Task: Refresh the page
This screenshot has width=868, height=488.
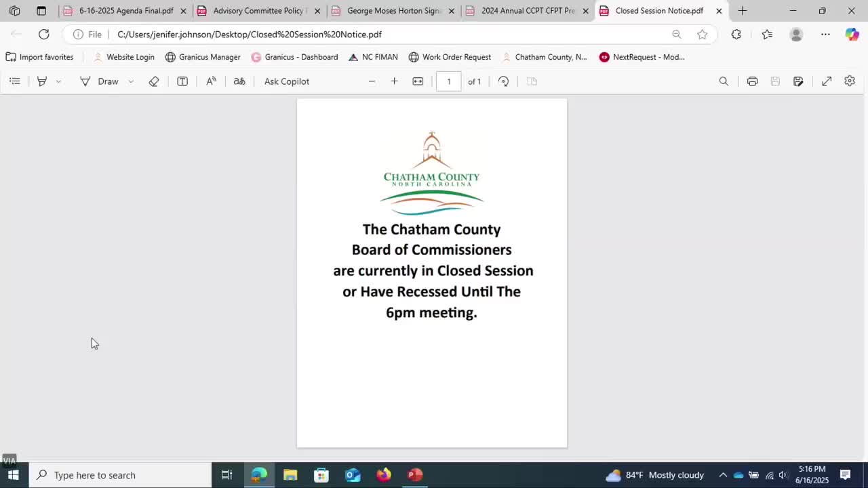Action: pos(44,34)
